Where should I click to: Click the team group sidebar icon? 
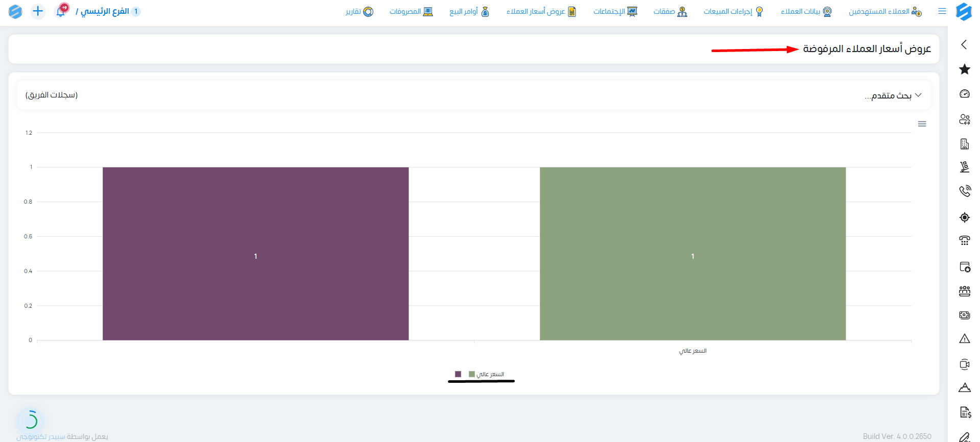(964, 291)
